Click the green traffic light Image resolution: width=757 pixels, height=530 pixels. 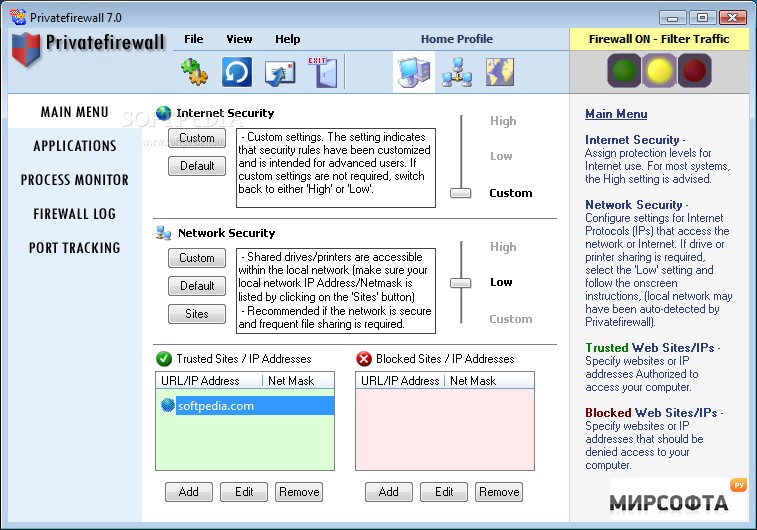[x=624, y=70]
